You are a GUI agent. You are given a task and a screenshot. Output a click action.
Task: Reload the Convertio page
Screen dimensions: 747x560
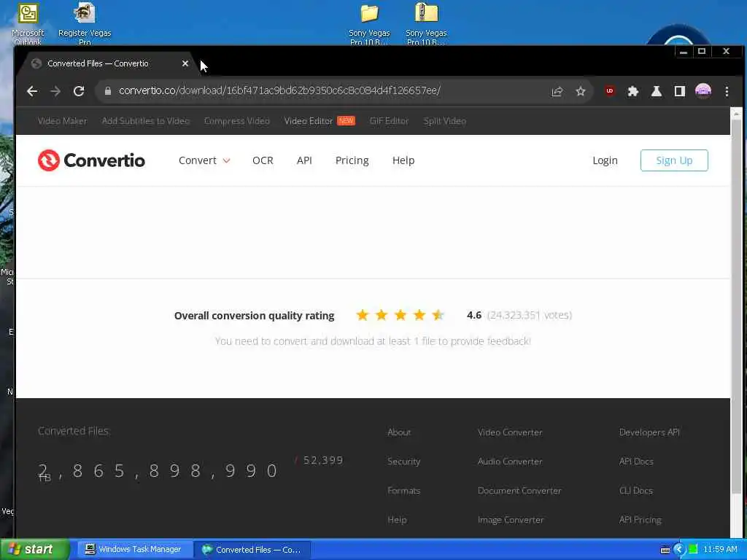pyautogui.click(x=79, y=91)
